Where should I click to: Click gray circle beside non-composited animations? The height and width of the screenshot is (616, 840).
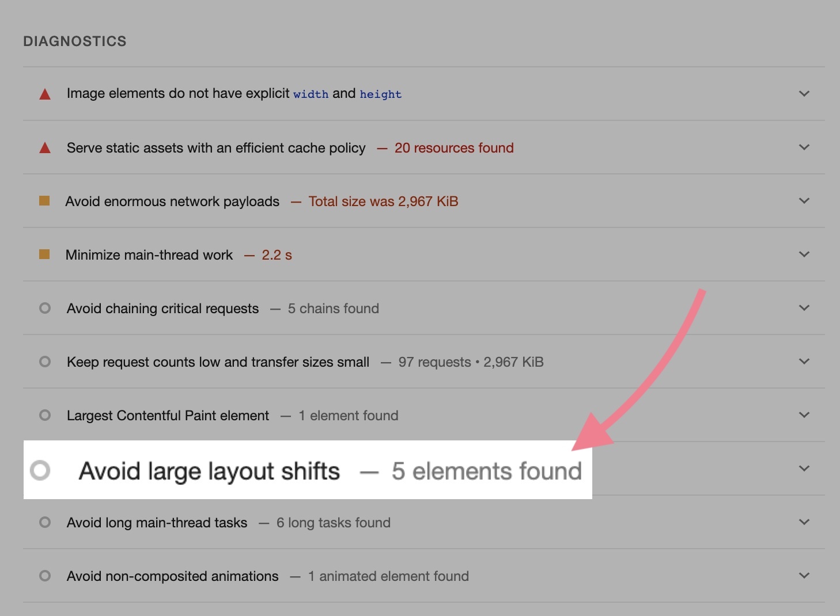45,576
